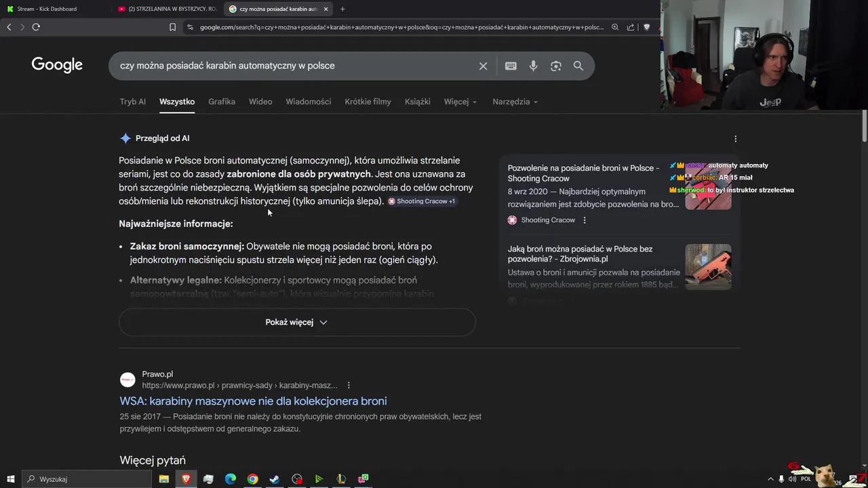868x488 pixels.
Task: Switch to STRZELANINA W BYSTRZYCY YouTube tab
Action: click(x=167, y=9)
